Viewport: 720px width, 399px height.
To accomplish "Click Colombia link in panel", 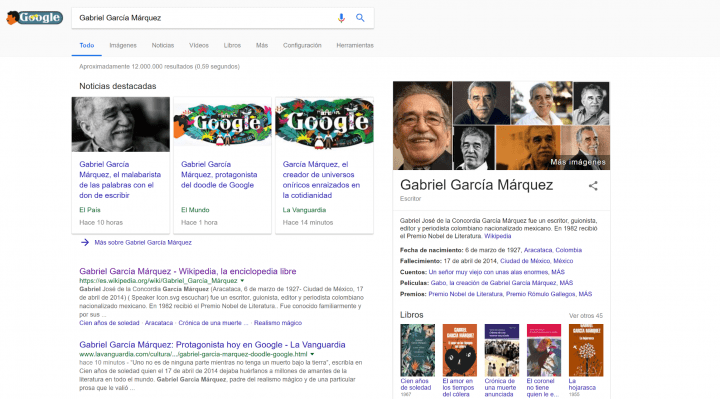I will click(x=568, y=250).
